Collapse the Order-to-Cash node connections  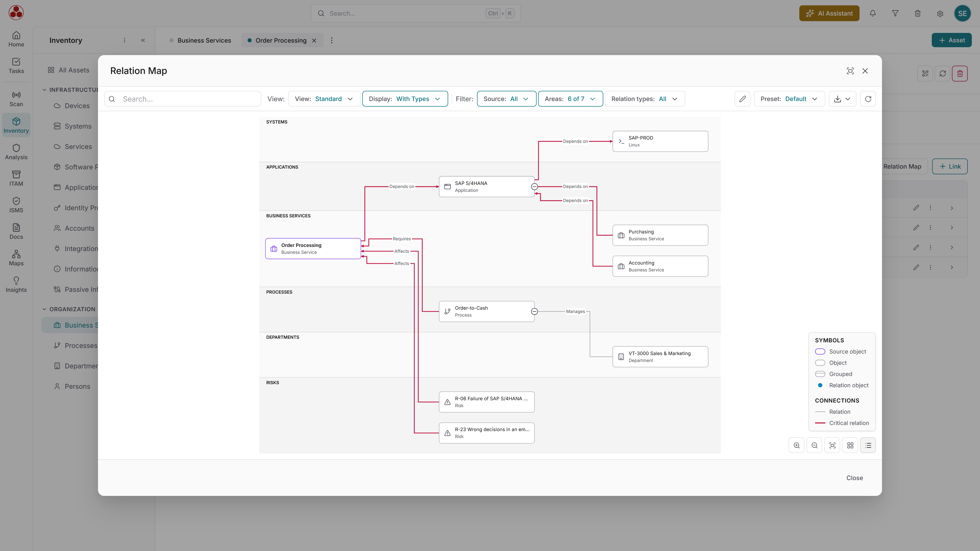pyautogui.click(x=534, y=311)
